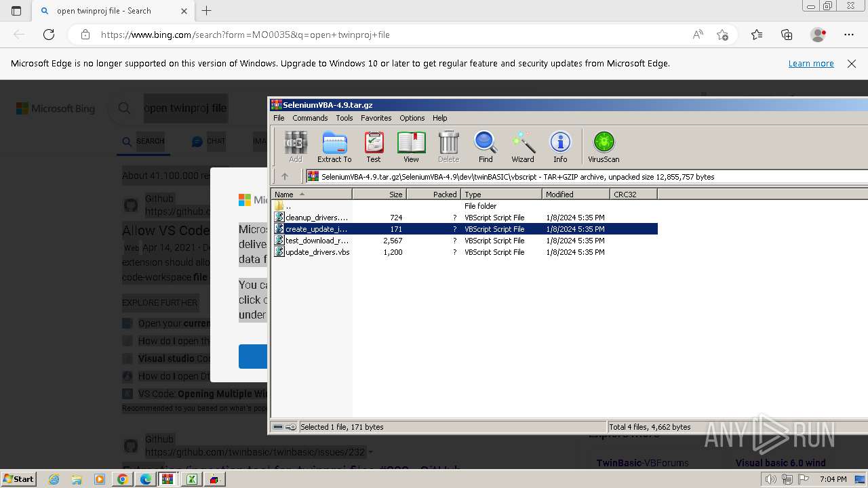The height and width of the screenshot is (488, 868).
Task: Select the cleanup_drivers VBScript file
Action: point(465,218)
